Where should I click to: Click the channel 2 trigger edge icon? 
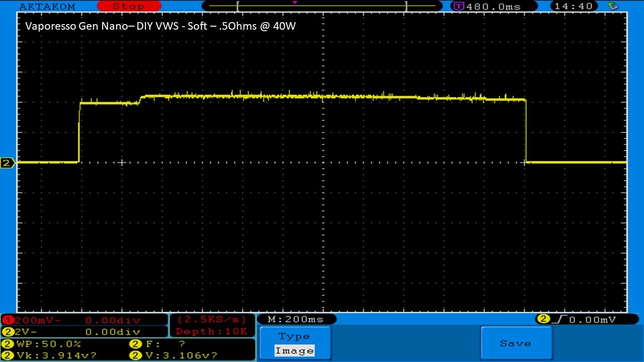coord(543,319)
